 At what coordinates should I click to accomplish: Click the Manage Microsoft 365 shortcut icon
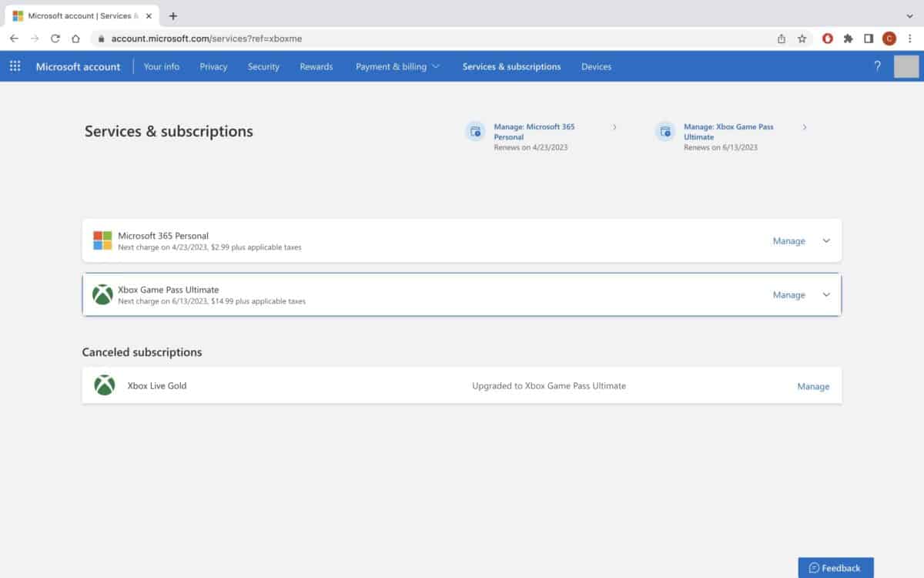point(476,131)
